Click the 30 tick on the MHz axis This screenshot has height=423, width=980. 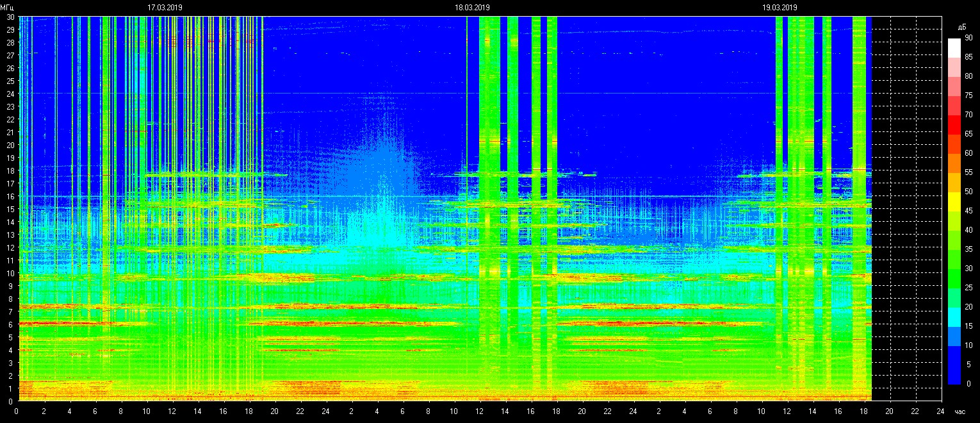[10, 17]
